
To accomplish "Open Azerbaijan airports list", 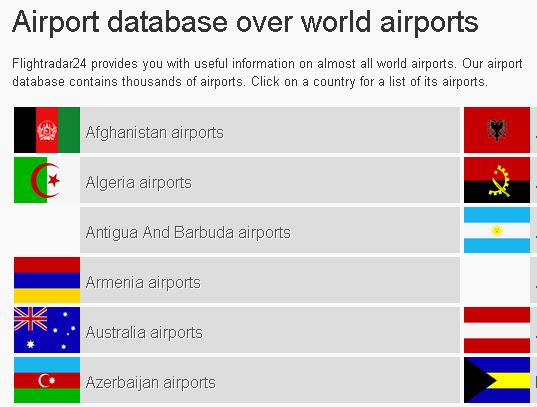I will (x=151, y=383).
